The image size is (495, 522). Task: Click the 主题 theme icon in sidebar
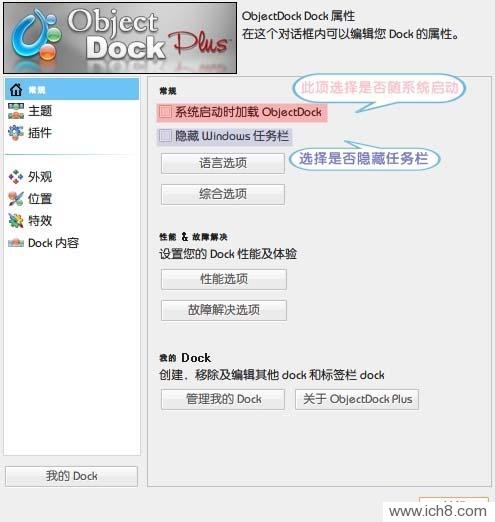point(16,111)
